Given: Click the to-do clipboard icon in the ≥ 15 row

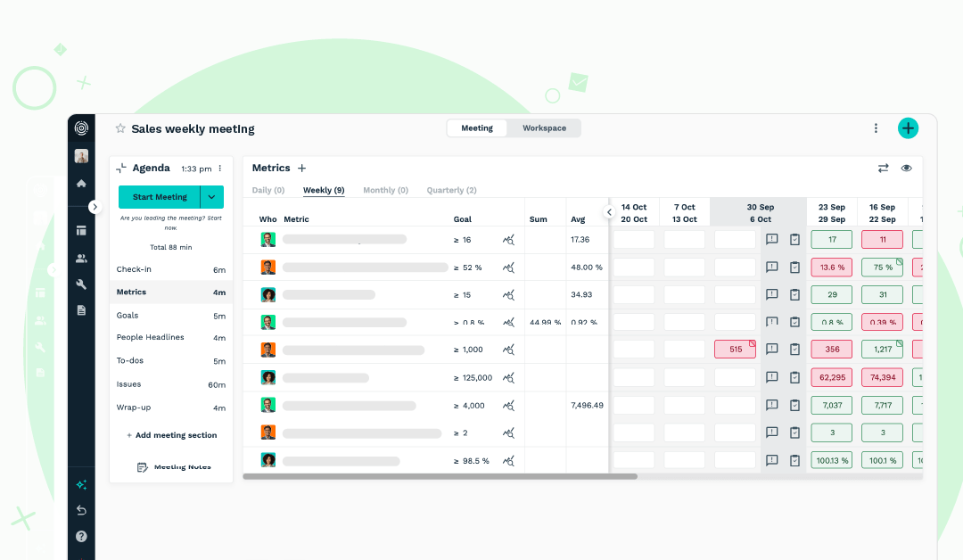Looking at the screenshot, I should click(794, 294).
